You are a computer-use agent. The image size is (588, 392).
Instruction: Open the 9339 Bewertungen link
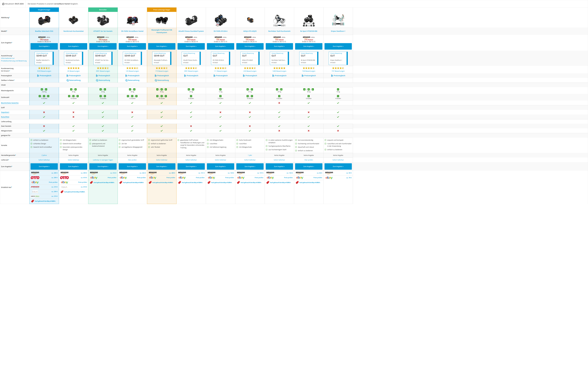tap(44, 71)
